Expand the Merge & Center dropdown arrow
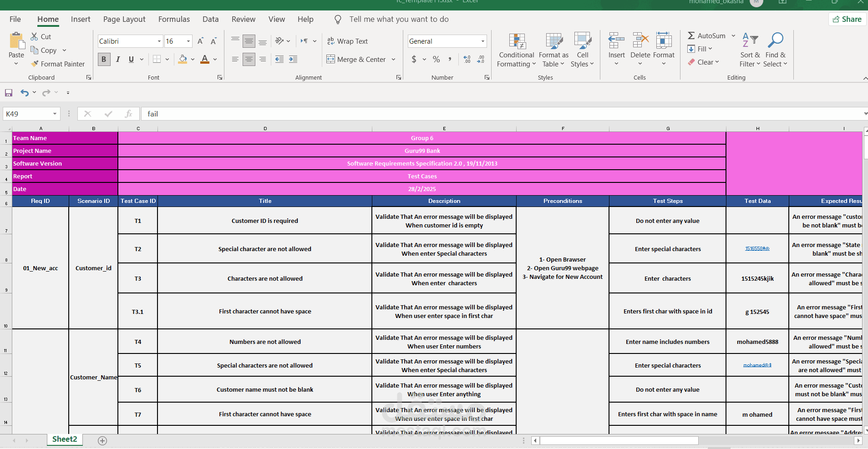The width and height of the screenshot is (868, 449). click(393, 59)
